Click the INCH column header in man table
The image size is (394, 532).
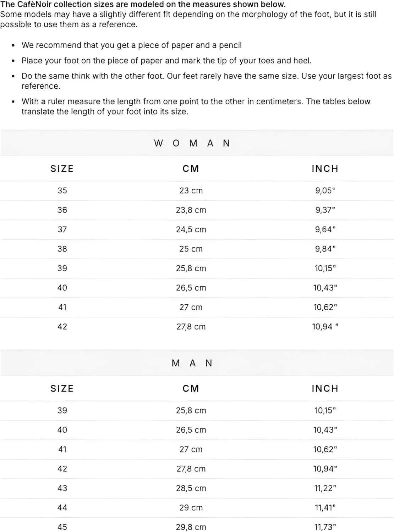pos(325,388)
